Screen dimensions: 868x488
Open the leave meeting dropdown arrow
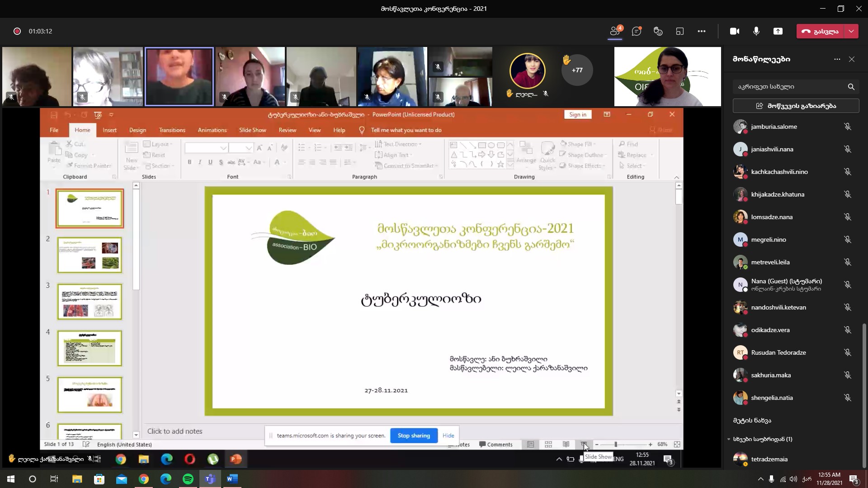coord(851,31)
